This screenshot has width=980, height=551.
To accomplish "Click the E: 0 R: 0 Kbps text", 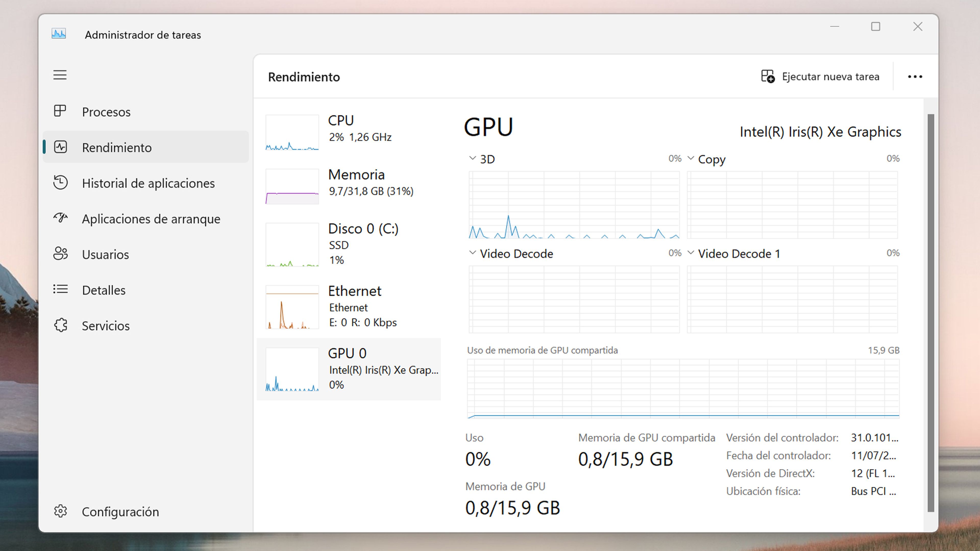I will (x=363, y=322).
